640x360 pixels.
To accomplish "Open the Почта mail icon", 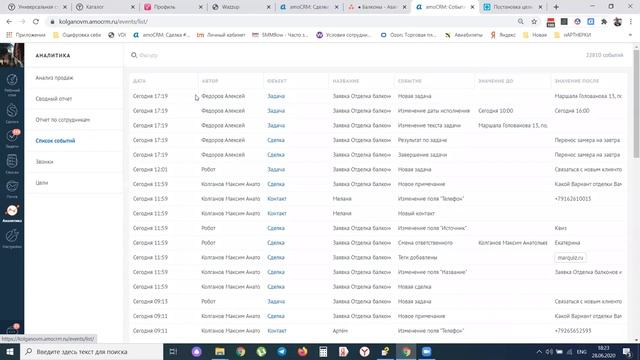I will pyautogui.click(x=12, y=189).
